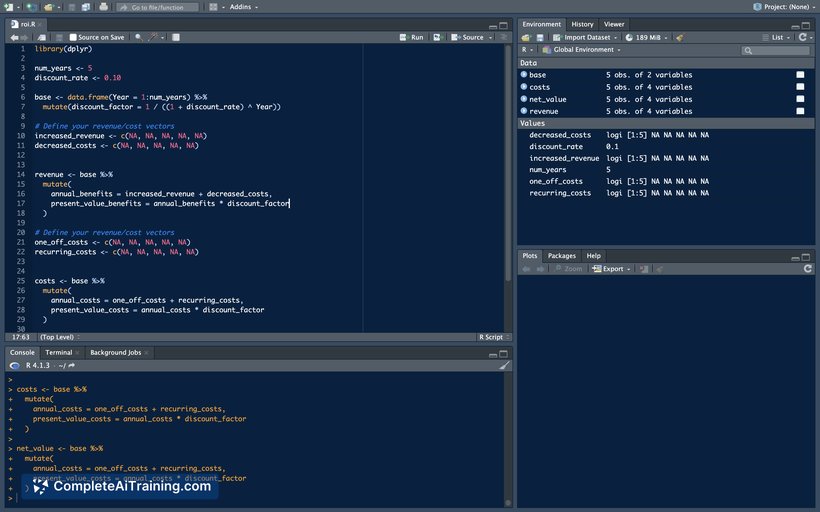
Task: Check the base row's selection box
Action: tap(800, 75)
